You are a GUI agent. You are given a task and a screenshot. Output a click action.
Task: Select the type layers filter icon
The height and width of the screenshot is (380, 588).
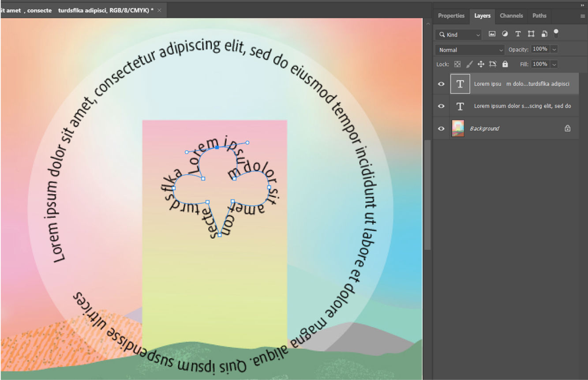click(518, 34)
